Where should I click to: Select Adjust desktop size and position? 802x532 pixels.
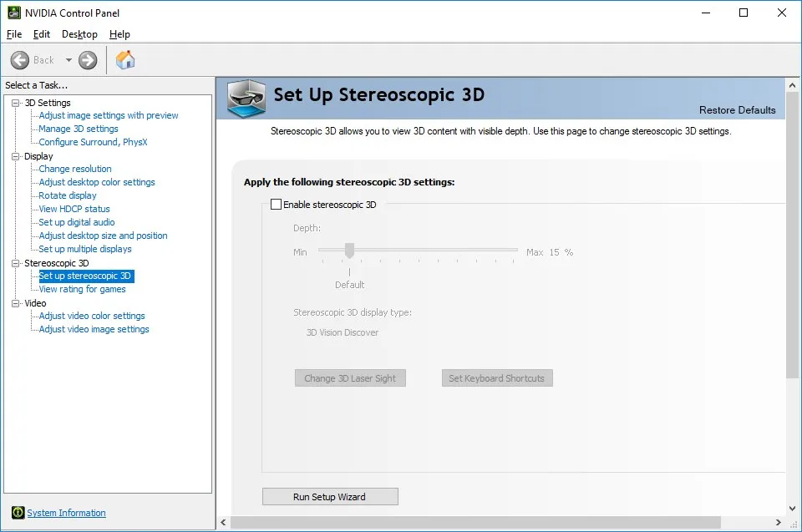tap(104, 236)
